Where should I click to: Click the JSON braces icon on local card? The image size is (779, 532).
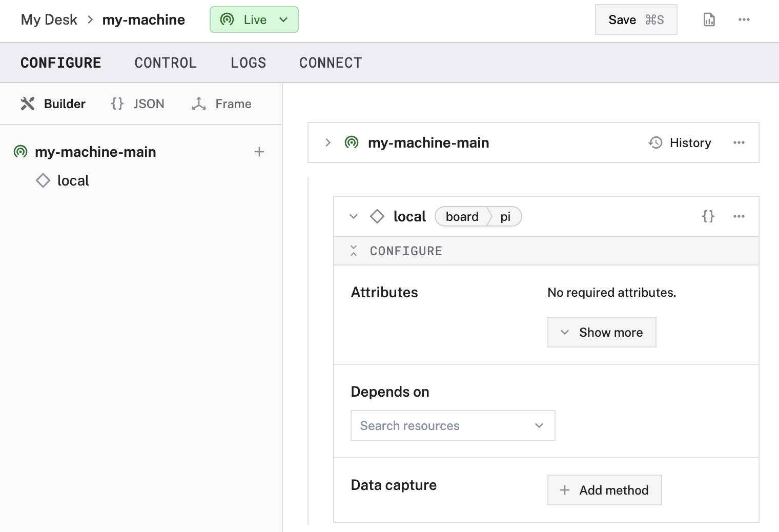[708, 216]
